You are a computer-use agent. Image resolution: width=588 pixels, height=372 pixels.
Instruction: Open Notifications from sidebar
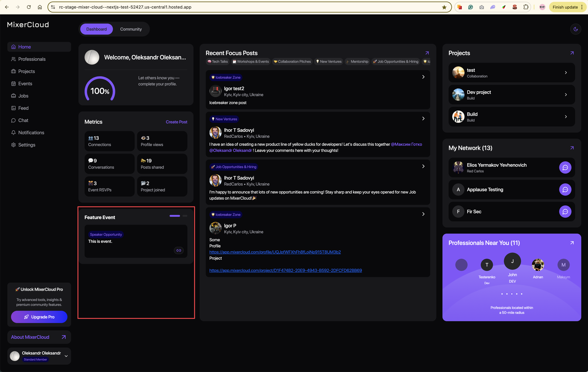coord(31,133)
